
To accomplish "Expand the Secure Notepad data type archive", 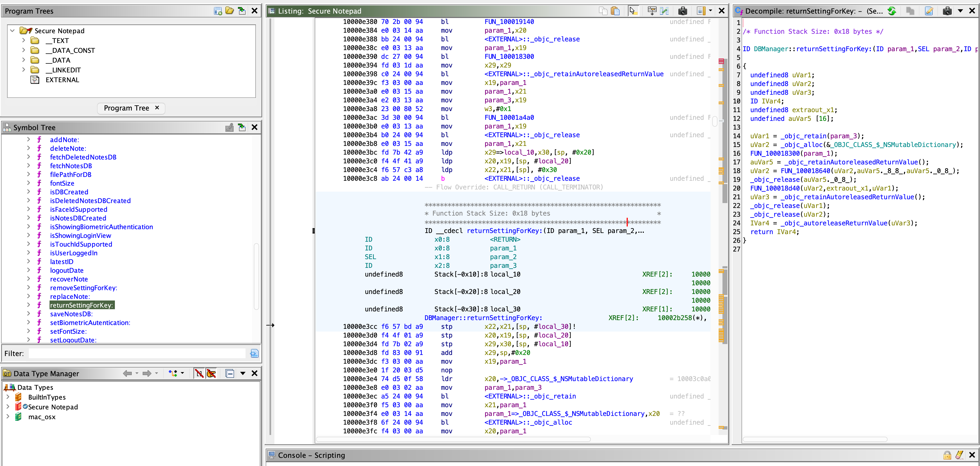I will click(8, 407).
